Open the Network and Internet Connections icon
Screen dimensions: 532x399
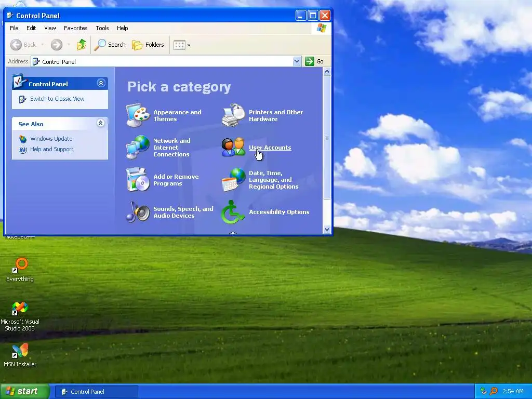138,147
